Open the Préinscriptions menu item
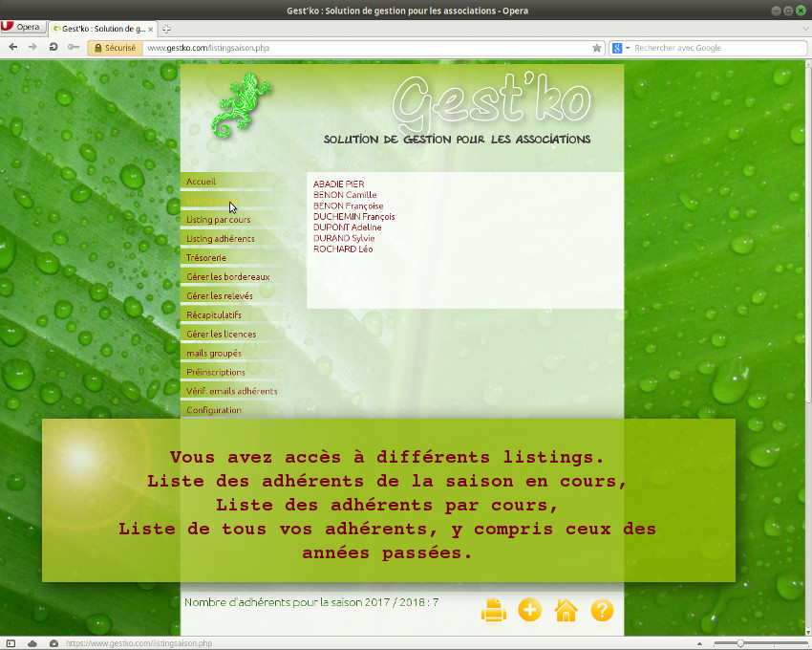The image size is (812, 650). 216,372
